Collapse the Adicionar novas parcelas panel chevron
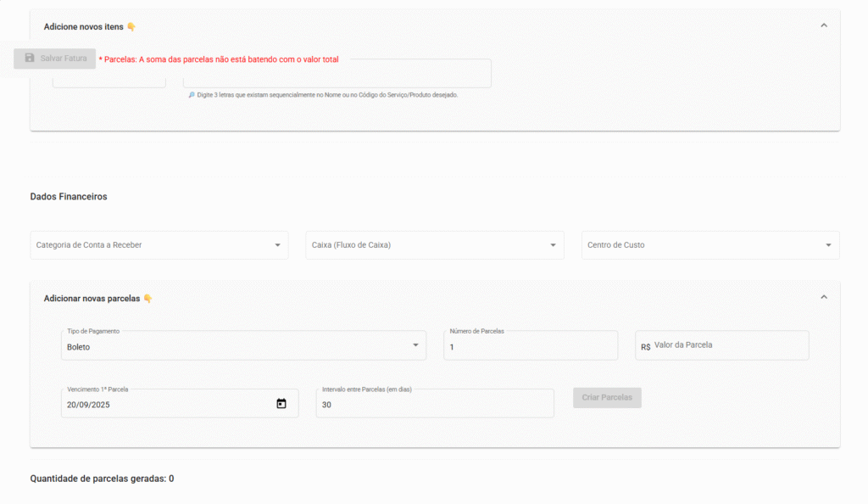Image resolution: width=868 pixels, height=504 pixels. (x=823, y=297)
